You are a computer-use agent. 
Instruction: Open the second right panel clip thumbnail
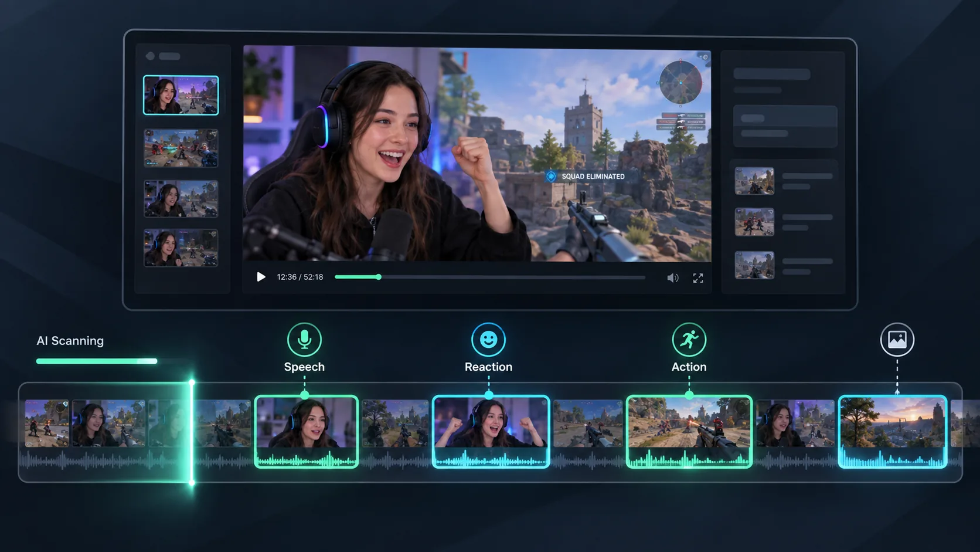pos(754,222)
